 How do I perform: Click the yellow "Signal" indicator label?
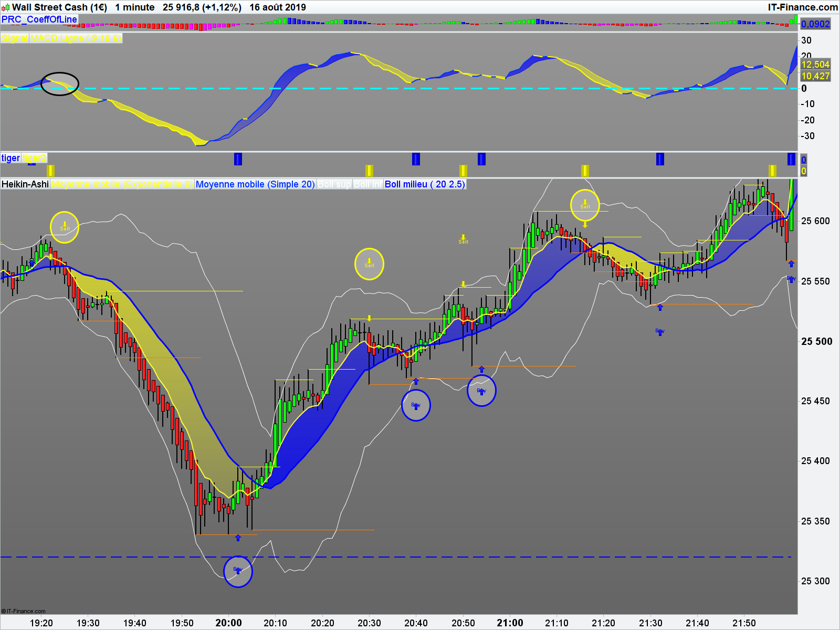tap(15, 38)
